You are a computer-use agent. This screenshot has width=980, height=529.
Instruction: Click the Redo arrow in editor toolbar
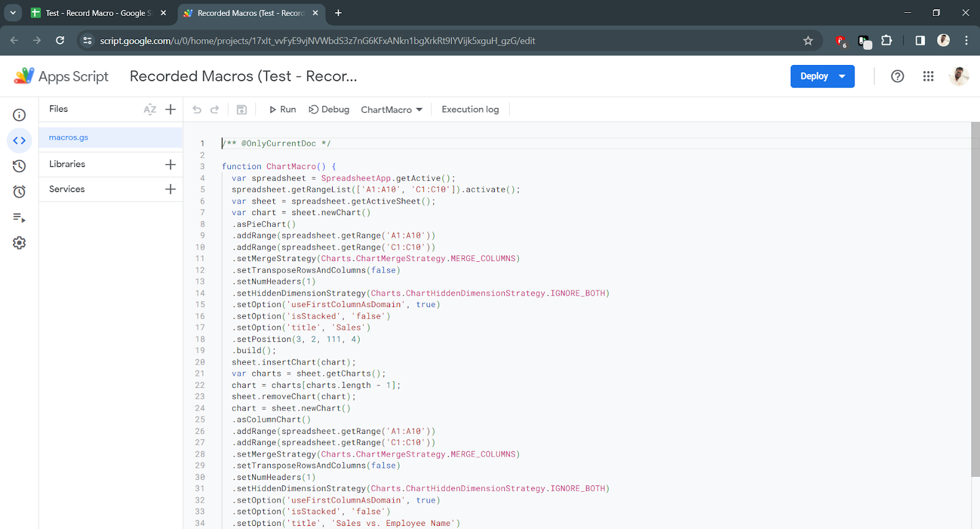pyautogui.click(x=214, y=110)
